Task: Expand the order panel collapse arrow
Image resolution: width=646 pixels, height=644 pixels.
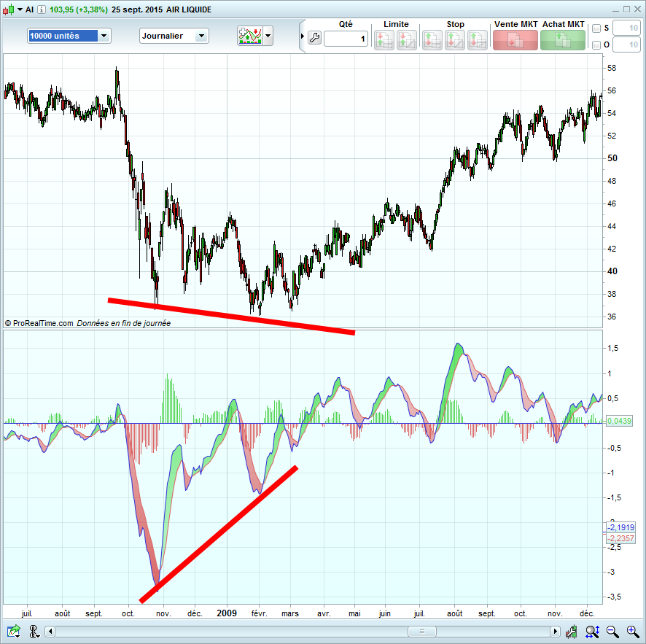Action: click(303, 36)
